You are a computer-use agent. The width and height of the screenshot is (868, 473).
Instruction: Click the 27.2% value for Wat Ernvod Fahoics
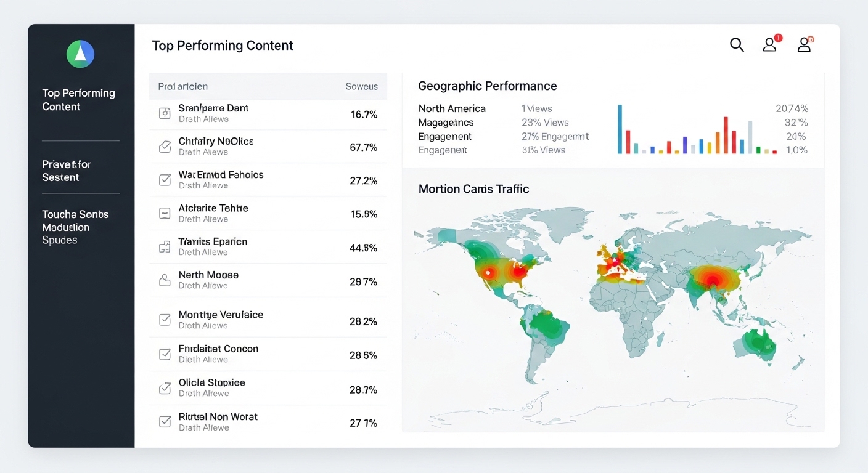tap(364, 180)
